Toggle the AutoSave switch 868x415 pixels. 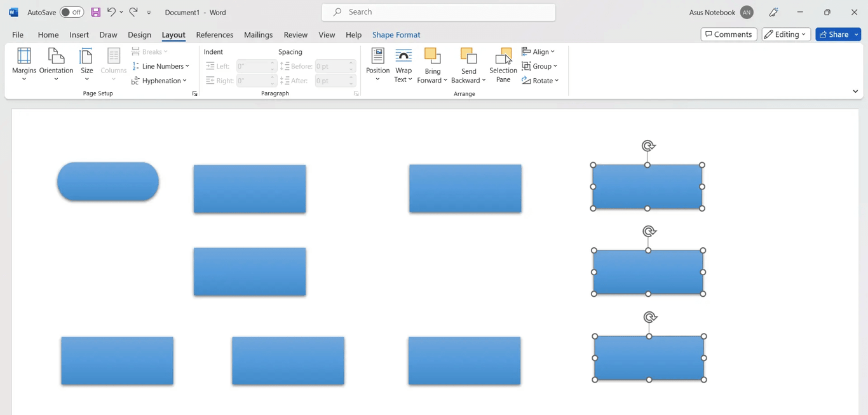72,12
